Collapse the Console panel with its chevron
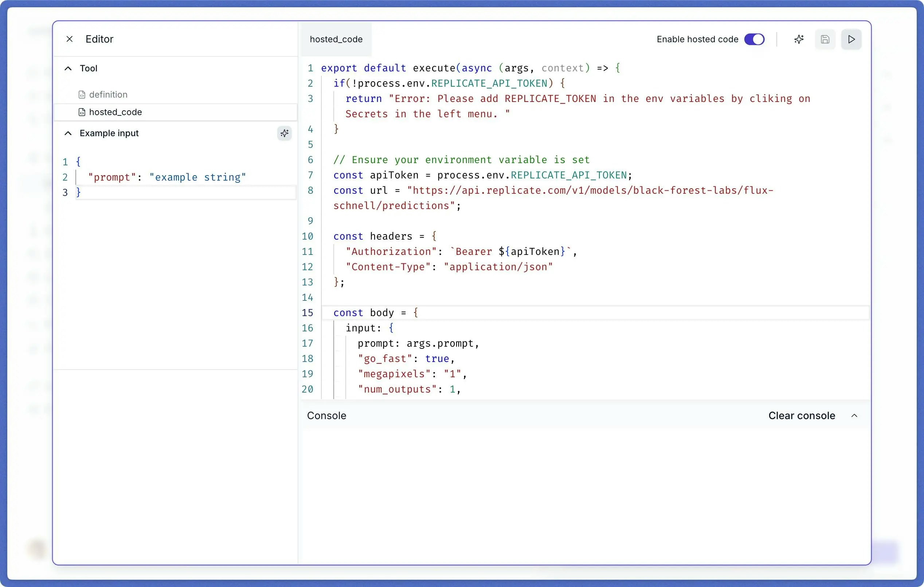 coord(854,415)
